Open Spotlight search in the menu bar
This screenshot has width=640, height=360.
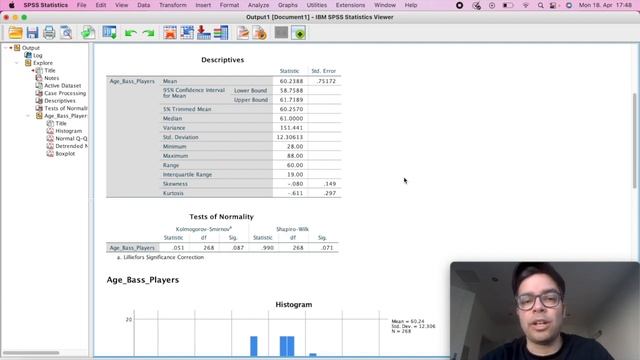tap(540, 5)
